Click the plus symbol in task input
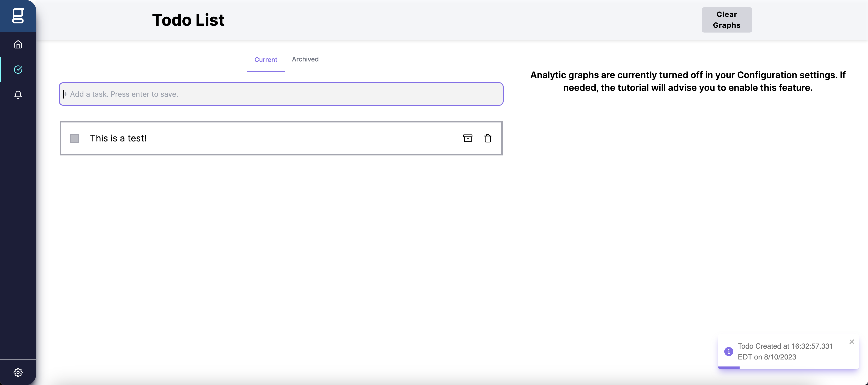The width and height of the screenshot is (868, 385). click(66, 94)
